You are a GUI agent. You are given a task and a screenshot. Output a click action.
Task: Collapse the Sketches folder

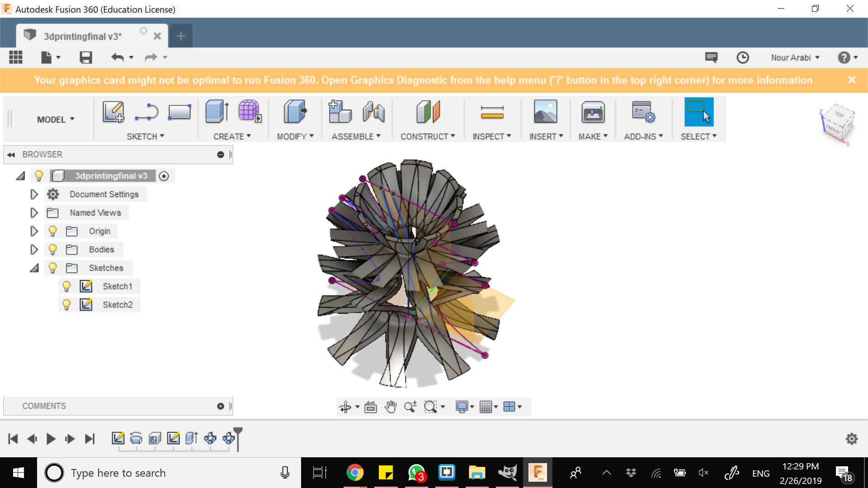coord(34,268)
